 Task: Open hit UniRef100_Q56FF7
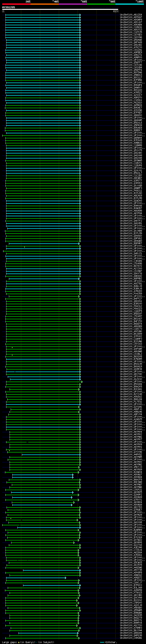131,63
